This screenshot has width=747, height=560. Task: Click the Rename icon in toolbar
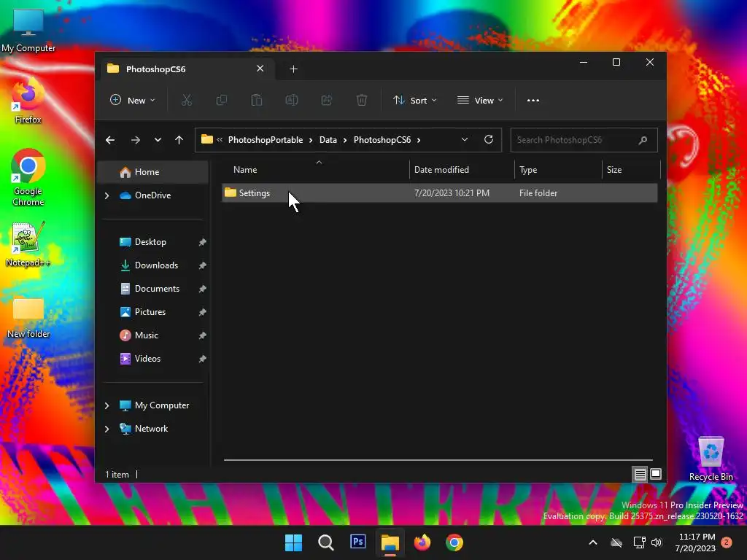(292, 100)
